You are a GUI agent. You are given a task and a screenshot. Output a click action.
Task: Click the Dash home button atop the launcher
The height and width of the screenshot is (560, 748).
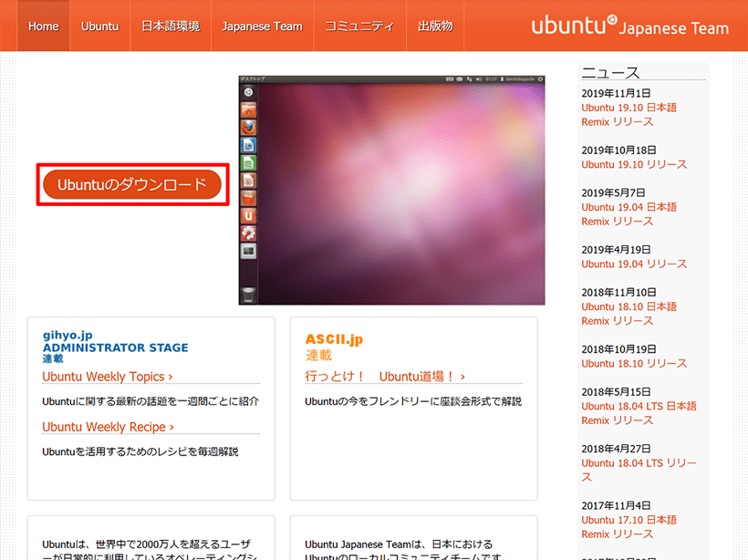tap(246, 90)
